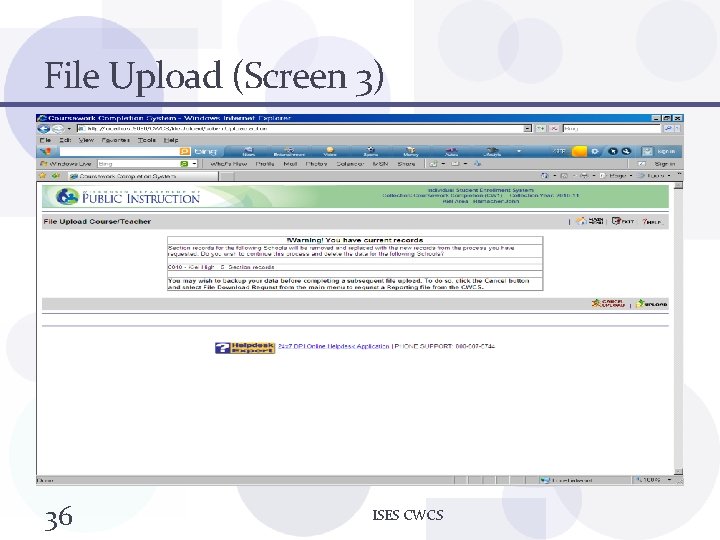Screen dimensions: 720x540
Task: Click the Favorites star icon
Action: tap(43, 175)
